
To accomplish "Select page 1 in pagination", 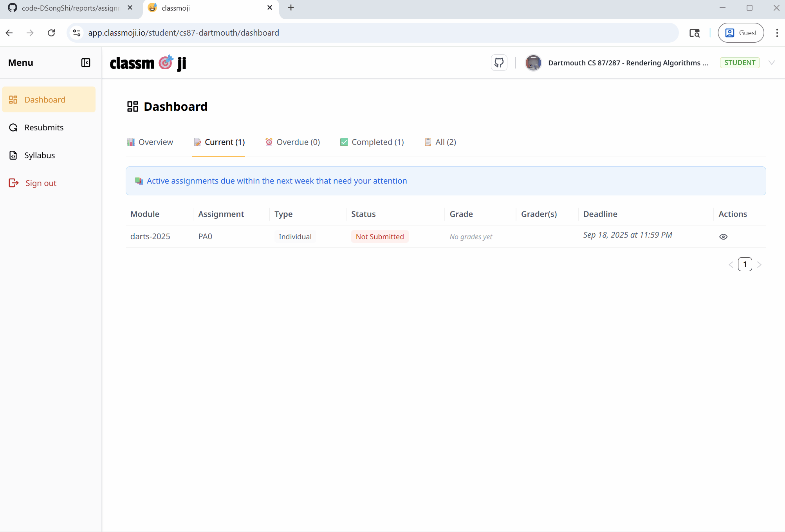I will pos(745,265).
